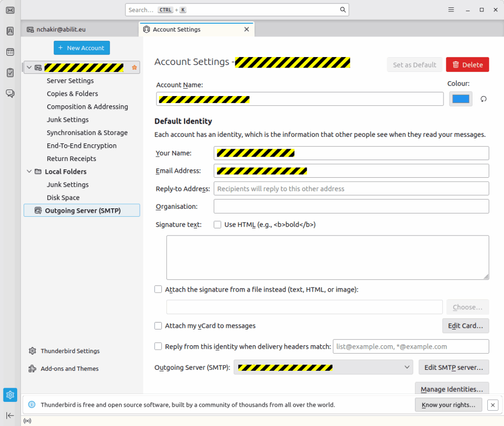
Task: Open the Outgoing Server (SMTP) dropdown
Action: pyautogui.click(x=323, y=367)
